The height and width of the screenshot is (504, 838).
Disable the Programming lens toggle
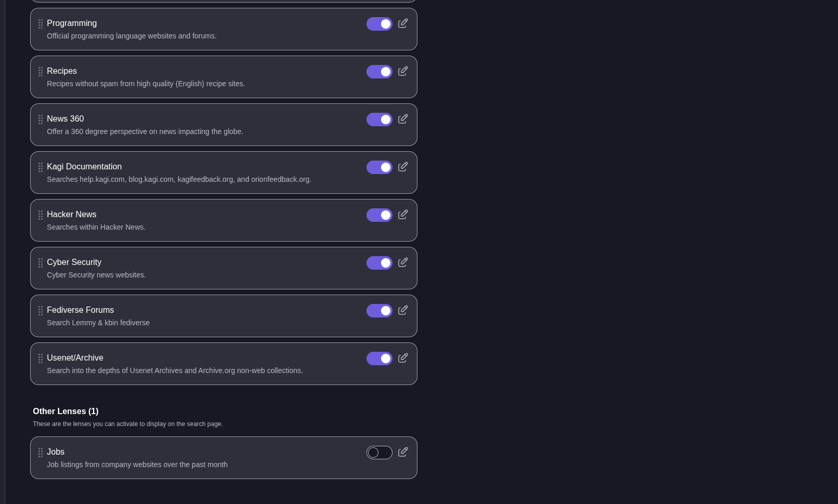379,24
